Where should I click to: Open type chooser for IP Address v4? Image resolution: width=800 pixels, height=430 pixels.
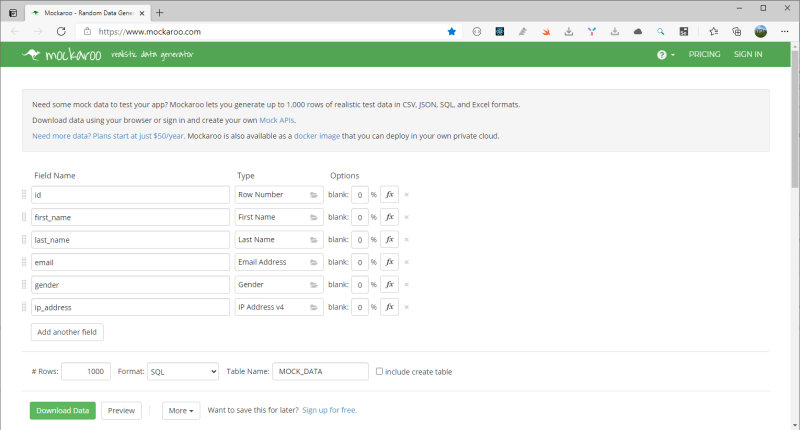click(279, 307)
